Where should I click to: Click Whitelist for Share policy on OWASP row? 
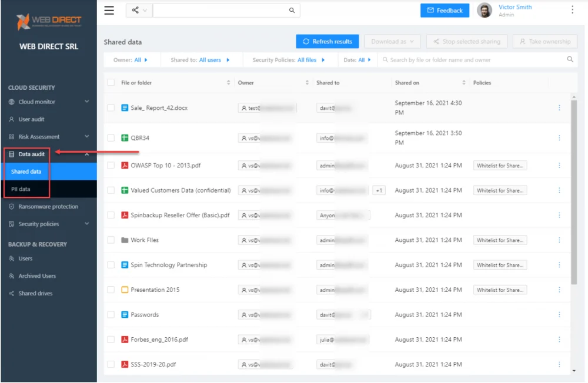tap(500, 166)
